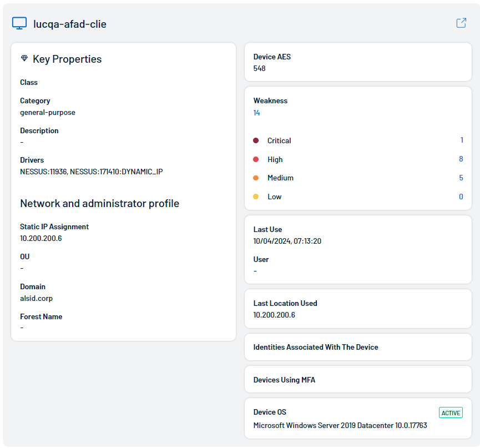The height and width of the screenshot is (448, 480).
Task: Click the ACTIVE status badge
Action: (451, 413)
